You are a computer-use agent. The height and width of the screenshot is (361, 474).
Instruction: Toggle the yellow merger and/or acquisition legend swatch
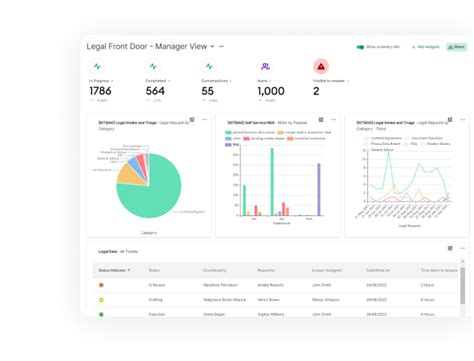point(281,132)
